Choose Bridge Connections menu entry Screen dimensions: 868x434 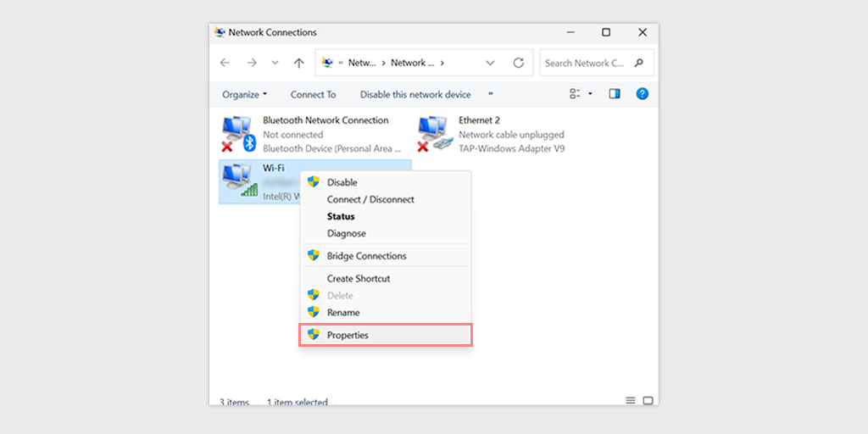pos(386,256)
